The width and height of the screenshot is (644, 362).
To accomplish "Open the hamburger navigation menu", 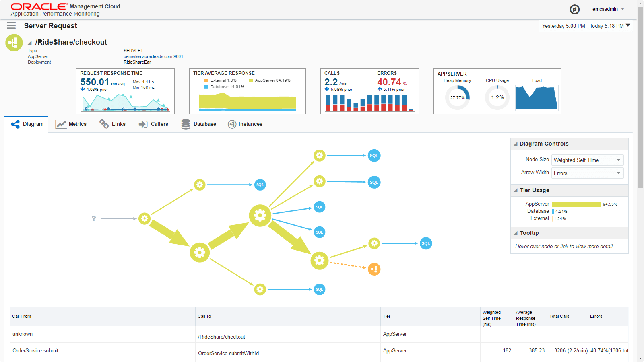I will (11, 26).
